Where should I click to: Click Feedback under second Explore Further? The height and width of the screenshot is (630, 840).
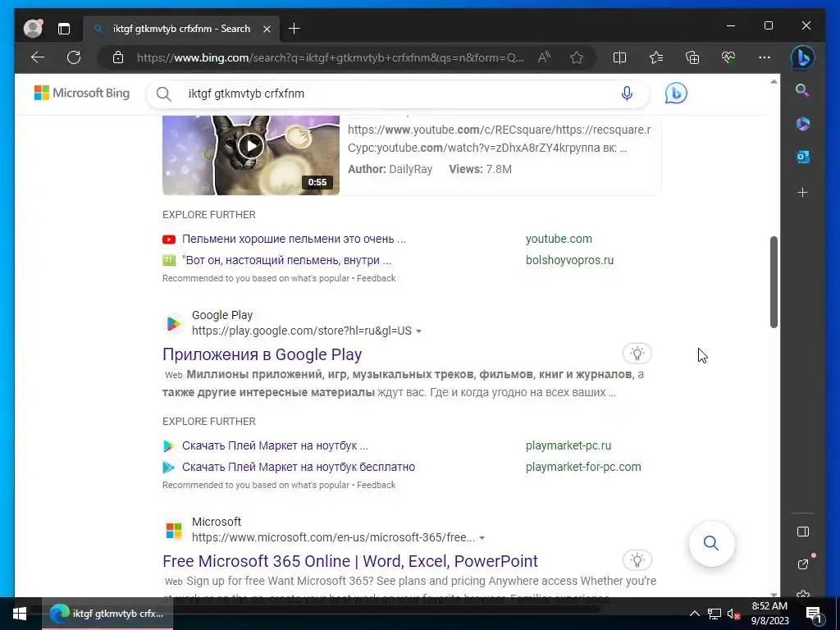coord(376,486)
